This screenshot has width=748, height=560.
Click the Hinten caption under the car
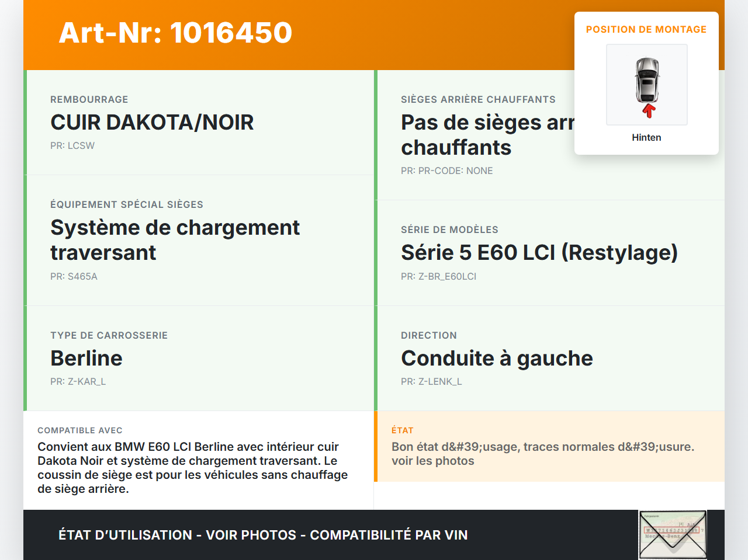pos(646,137)
